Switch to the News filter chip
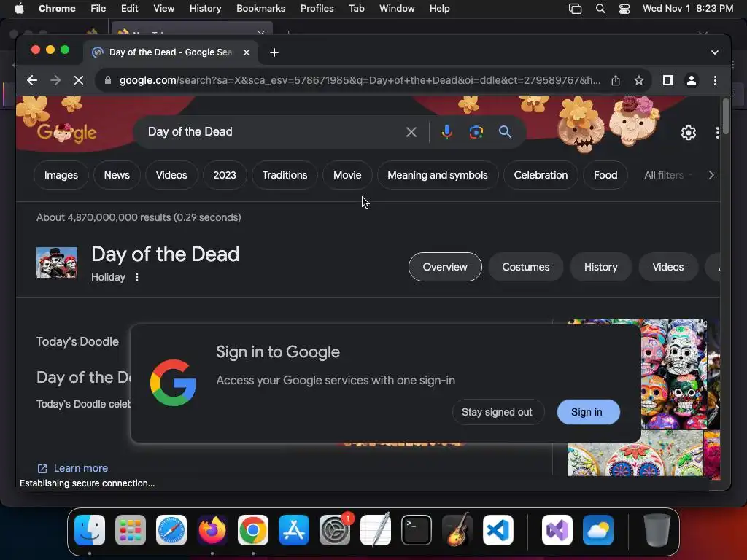The height and width of the screenshot is (560, 747). coord(117,175)
